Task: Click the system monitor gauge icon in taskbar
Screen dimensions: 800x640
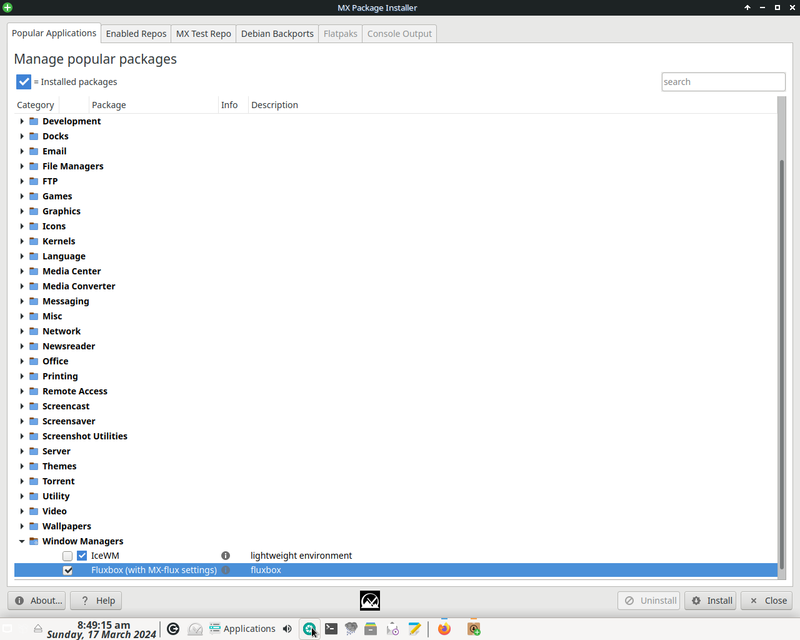Action: click(195, 629)
